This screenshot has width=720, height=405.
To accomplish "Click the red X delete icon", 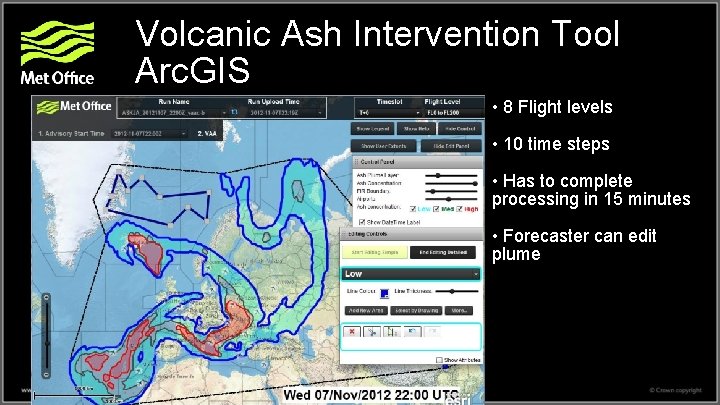I will tap(352, 332).
